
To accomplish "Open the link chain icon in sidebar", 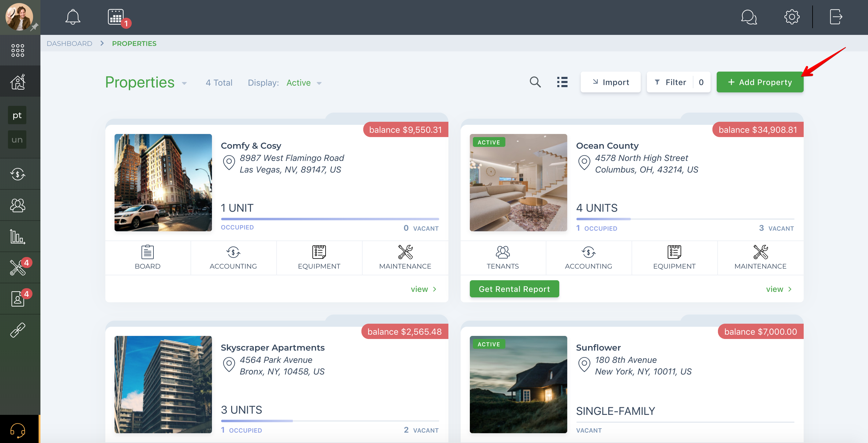I will (x=17, y=330).
